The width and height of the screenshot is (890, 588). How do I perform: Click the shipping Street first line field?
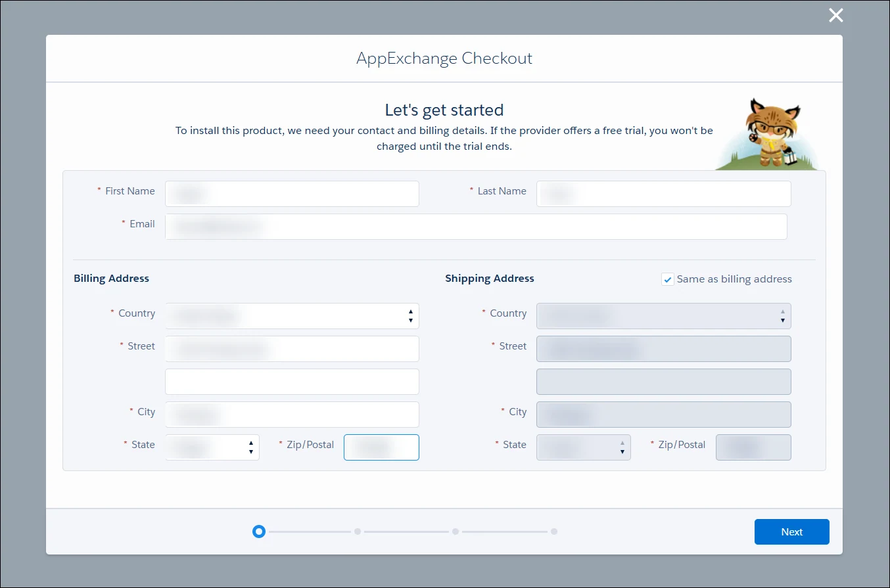(664, 349)
